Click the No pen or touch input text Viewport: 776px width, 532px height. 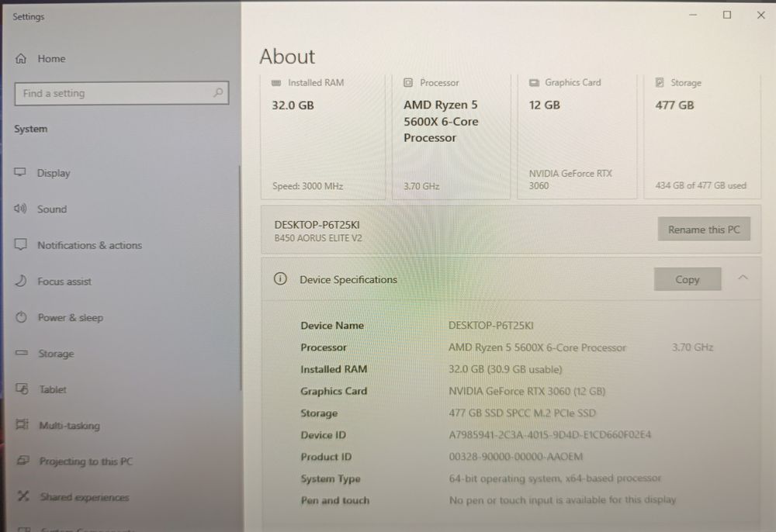point(562,500)
